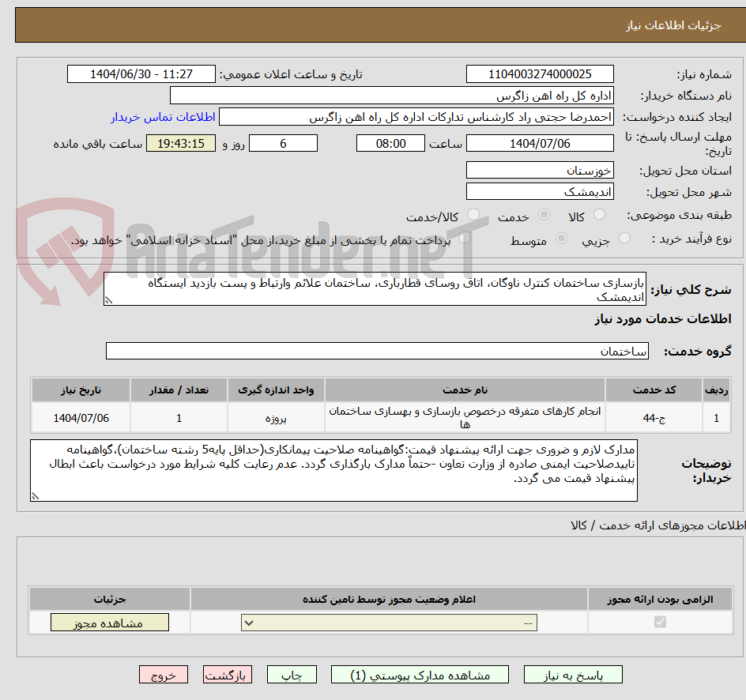Click the بازگشت button
746x700 pixels.
[x=228, y=675]
